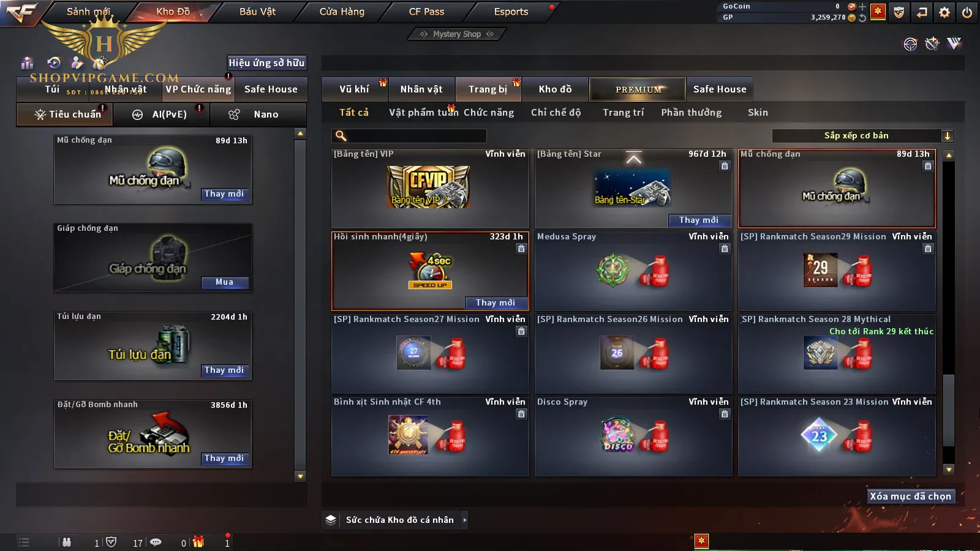Click the inventory grid vertical scrollbar
This screenshot has width=980, height=551.
point(949,312)
